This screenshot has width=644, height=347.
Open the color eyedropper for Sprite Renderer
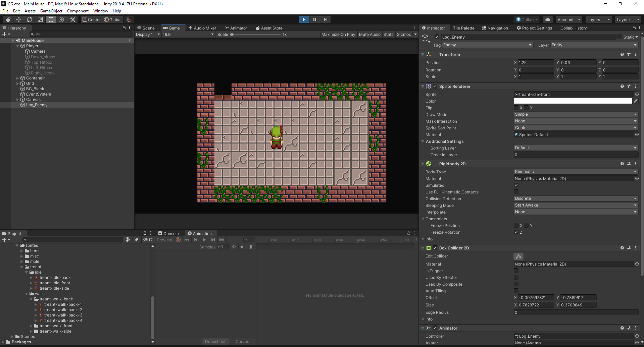point(636,101)
